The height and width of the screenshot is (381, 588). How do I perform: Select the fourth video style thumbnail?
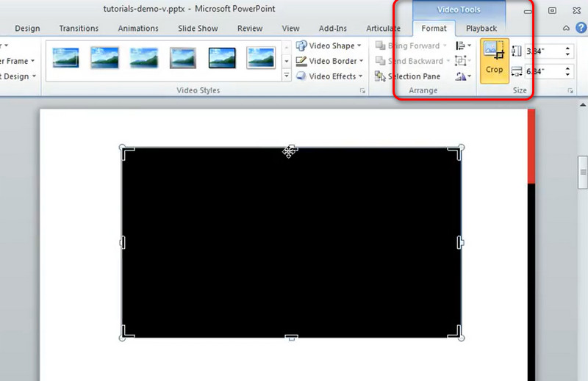pos(183,58)
